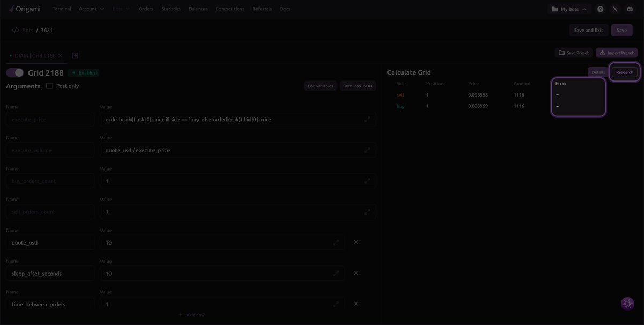Open the Bots dropdown menu

(121, 9)
